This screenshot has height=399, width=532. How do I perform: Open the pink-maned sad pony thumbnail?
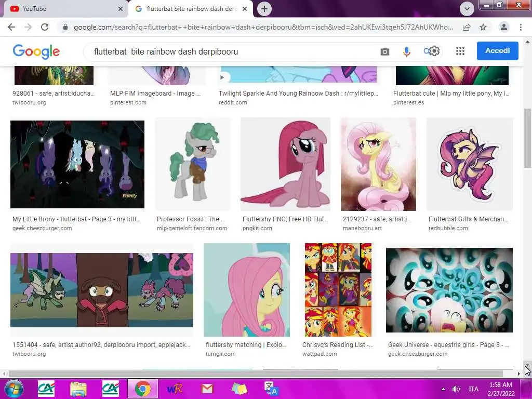click(285, 164)
